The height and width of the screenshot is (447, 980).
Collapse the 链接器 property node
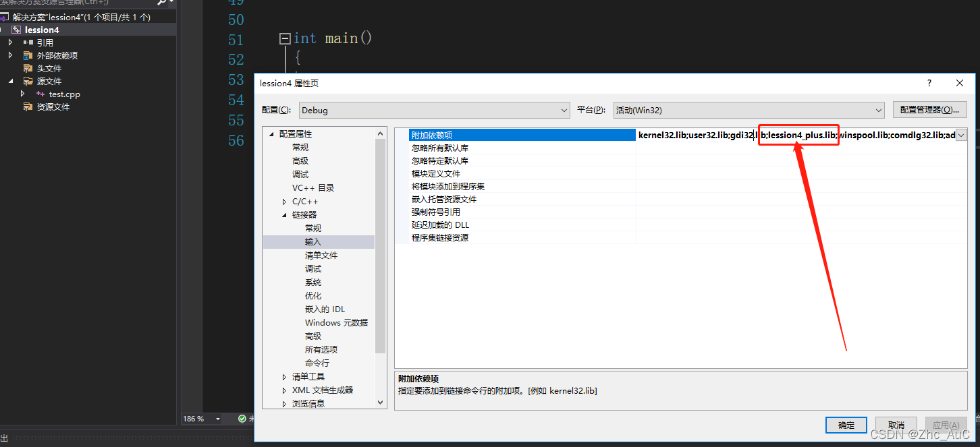[x=284, y=215]
